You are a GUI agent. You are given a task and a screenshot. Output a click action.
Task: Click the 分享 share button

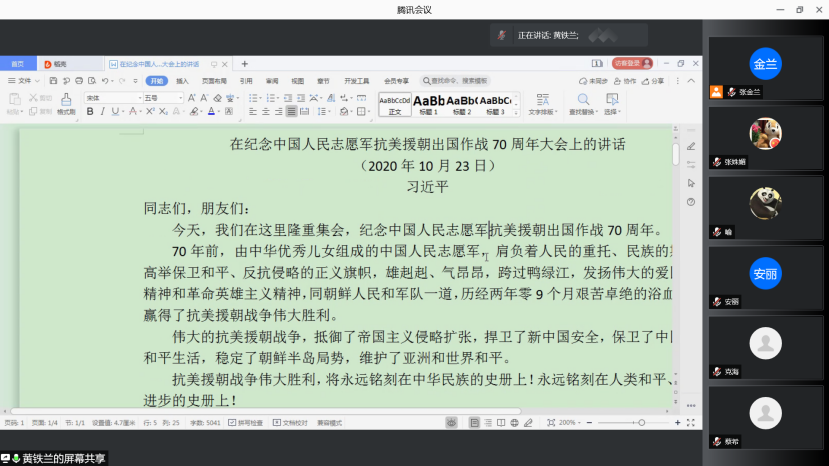click(x=654, y=81)
